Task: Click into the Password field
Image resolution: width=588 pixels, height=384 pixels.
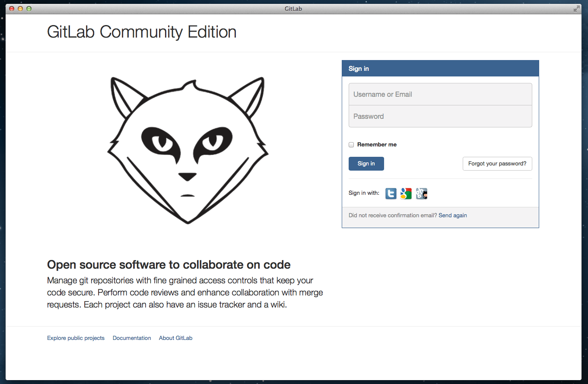Action: [440, 116]
